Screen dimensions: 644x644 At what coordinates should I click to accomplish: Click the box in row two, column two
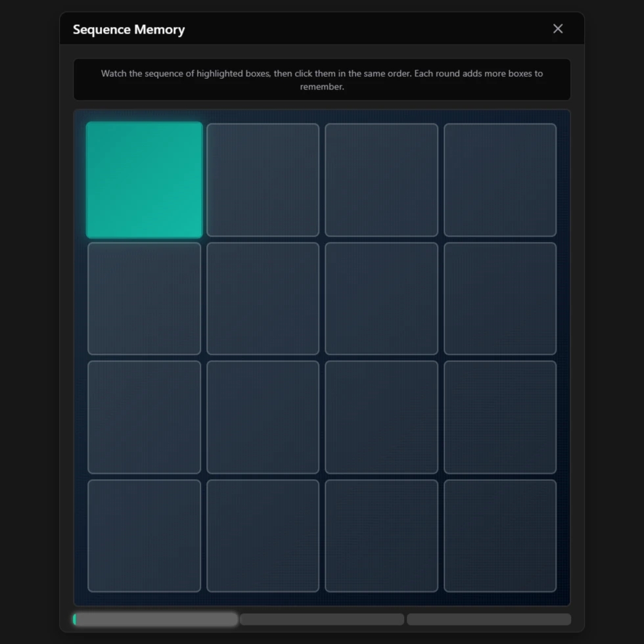tap(263, 298)
